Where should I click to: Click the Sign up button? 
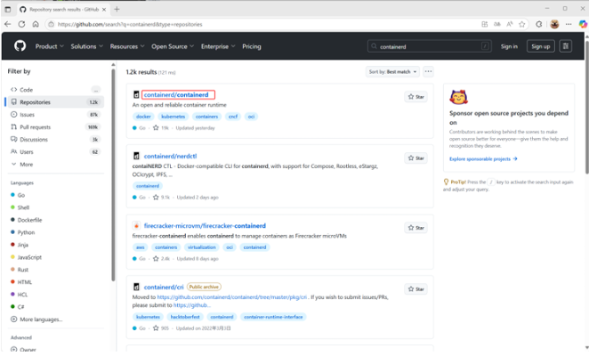[541, 46]
